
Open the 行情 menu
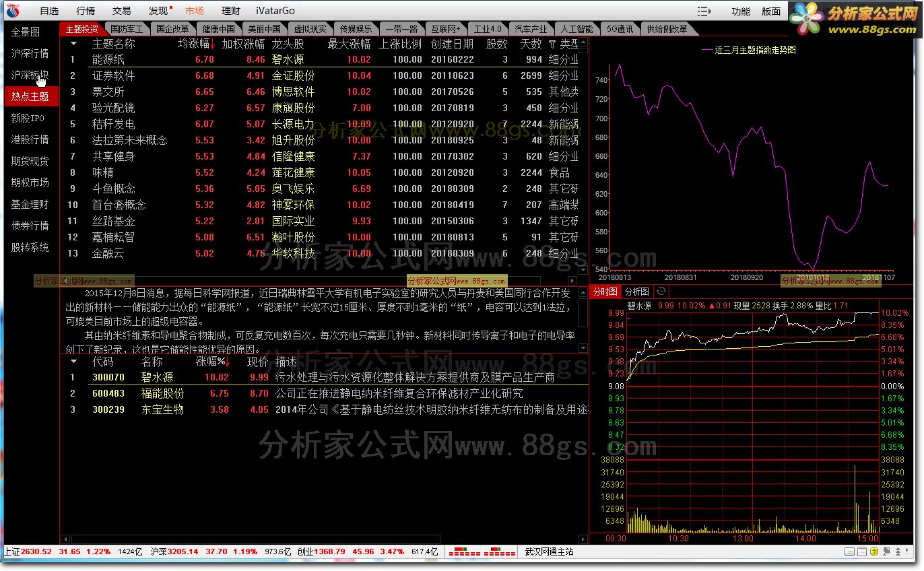[x=86, y=11]
